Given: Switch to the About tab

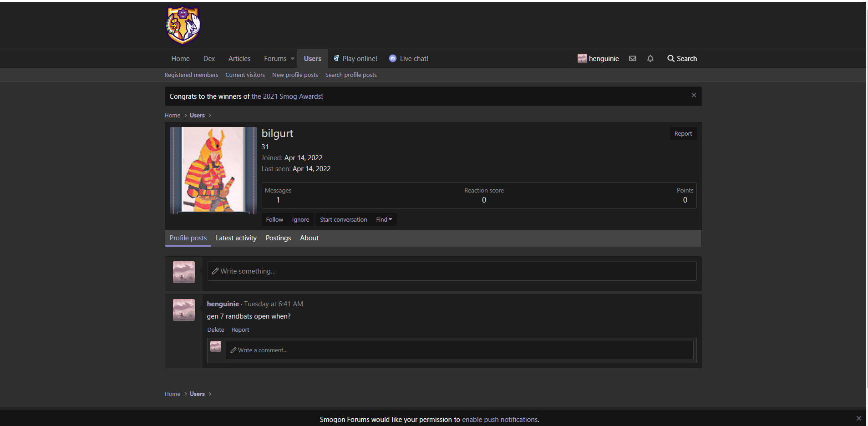Looking at the screenshot, I should pyautogui.click(x=309, y=238).
